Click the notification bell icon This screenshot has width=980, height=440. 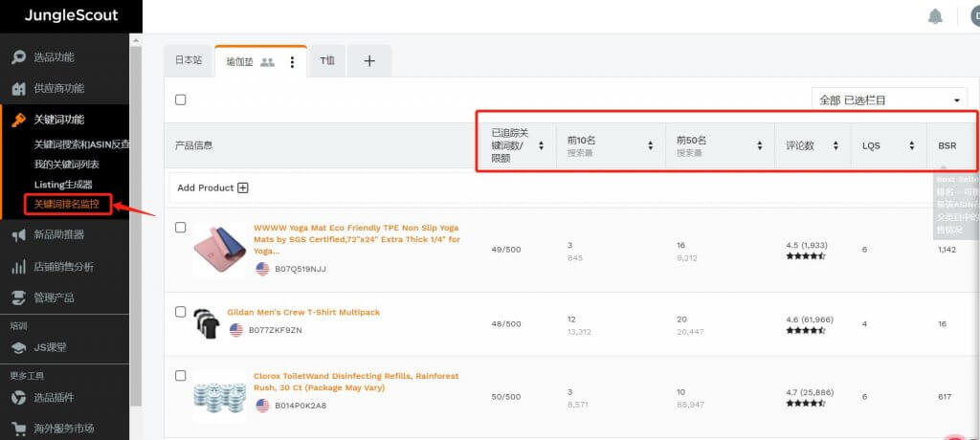pyautogui.click(x=935, y=17)
